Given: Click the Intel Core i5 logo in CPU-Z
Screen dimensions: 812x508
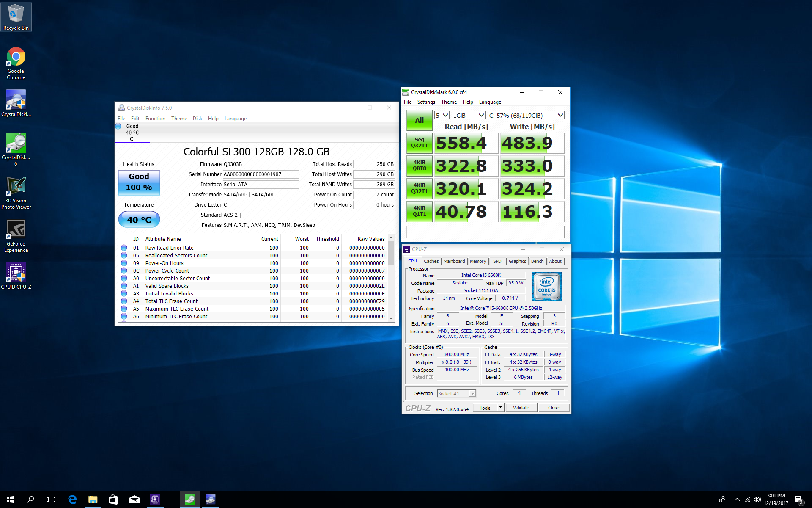Looking at the screenshot, I should tap(546, 287).
